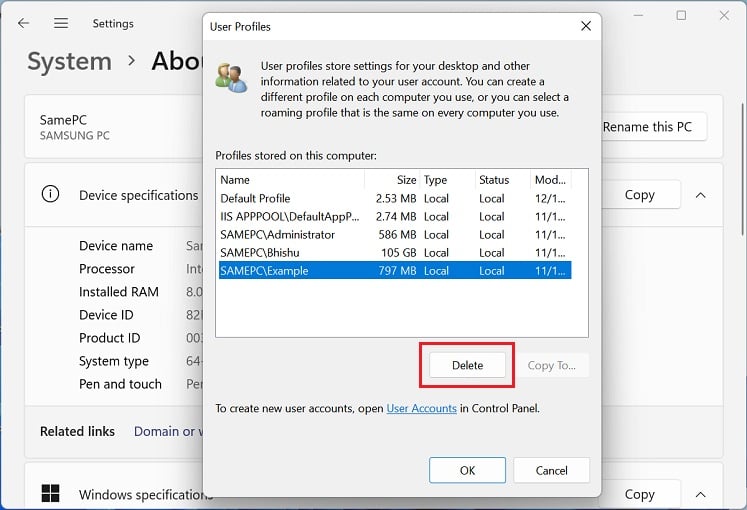The image size is (747, 510).
Task: Click the Device name label in Settings
Action: pos(116,246)
